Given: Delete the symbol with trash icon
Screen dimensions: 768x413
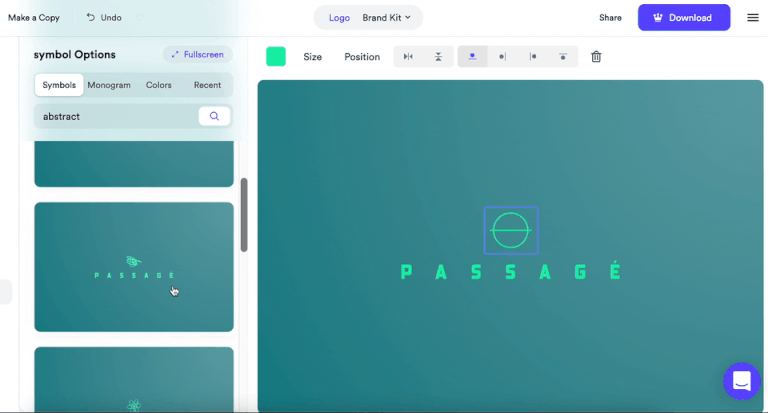Looking at the screenshot, I should [596, 57].
